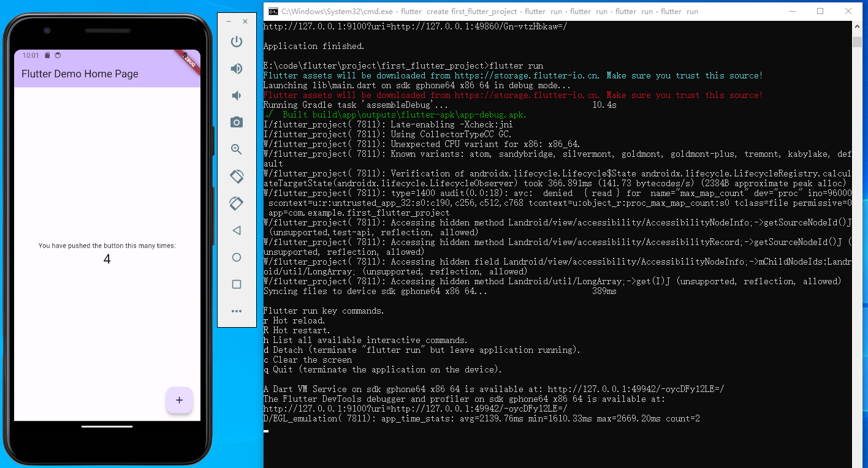Click the cmd scrollbar up arrow
This screenshot has width=868, height=468.
point(858,27)
